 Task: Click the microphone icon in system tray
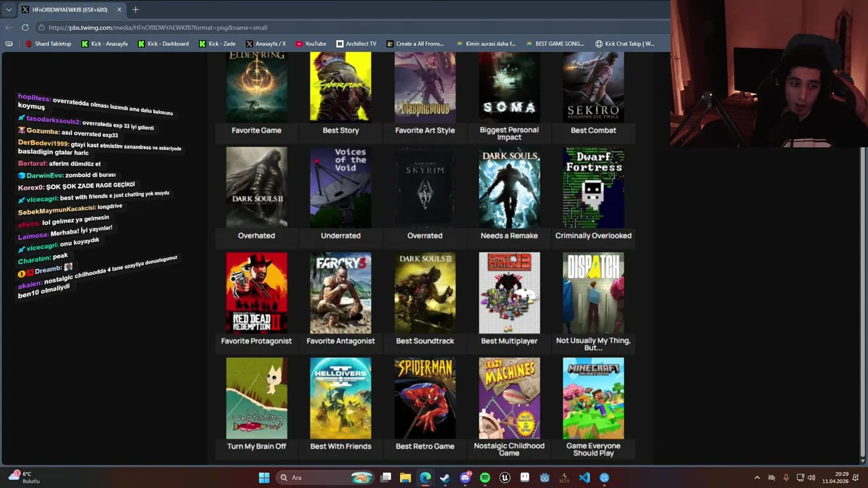786,478
